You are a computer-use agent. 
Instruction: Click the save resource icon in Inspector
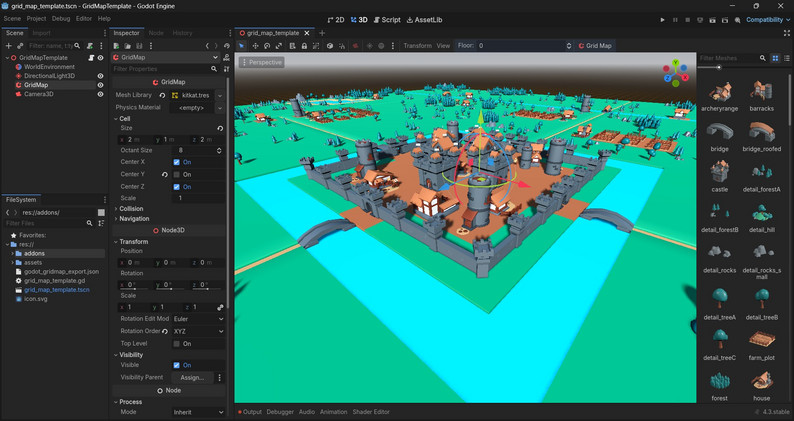pos(140,46)
